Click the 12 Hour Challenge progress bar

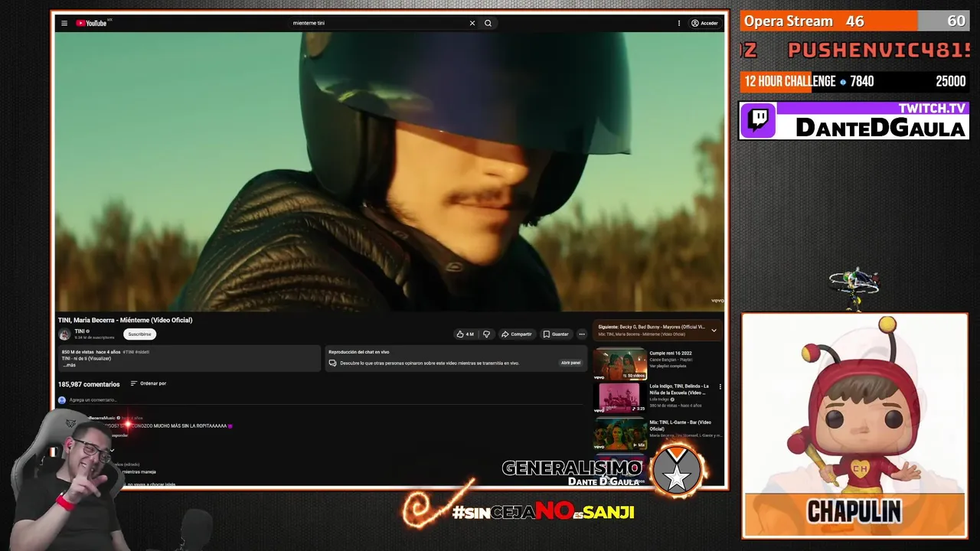click(854, 81)
